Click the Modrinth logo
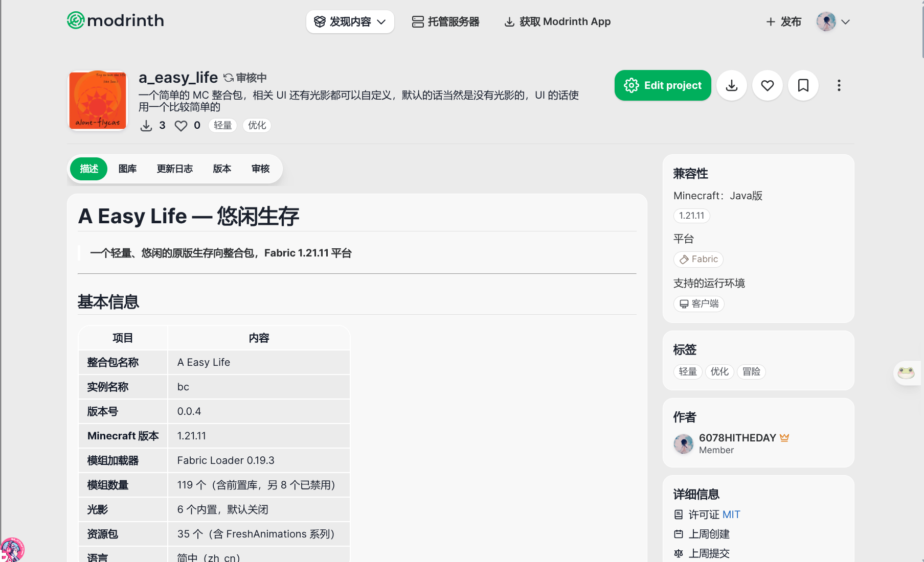The width and height of the screenshot is (924, 562). pyautogui.click(x=116, y=21)
